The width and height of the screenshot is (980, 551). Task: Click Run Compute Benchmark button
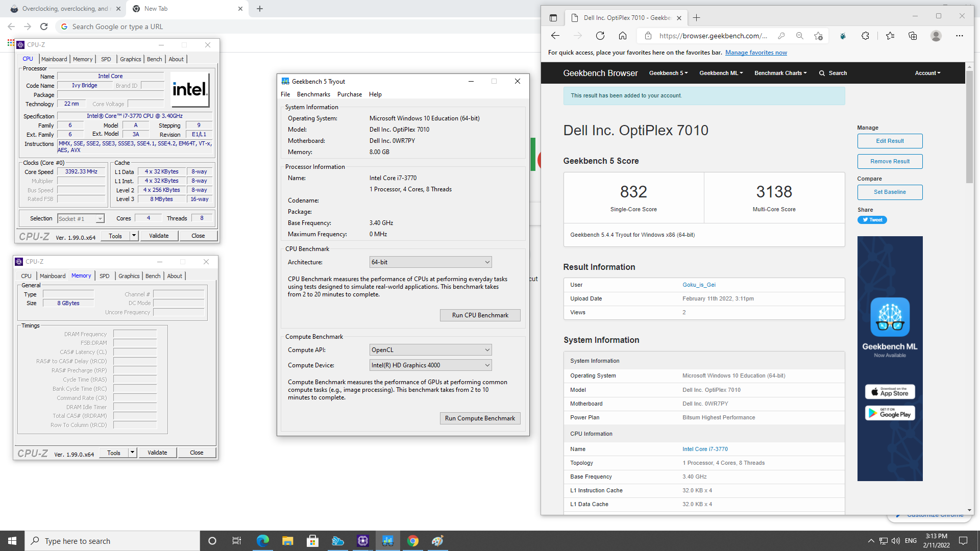pyautogui.click(x=480, y=418)
